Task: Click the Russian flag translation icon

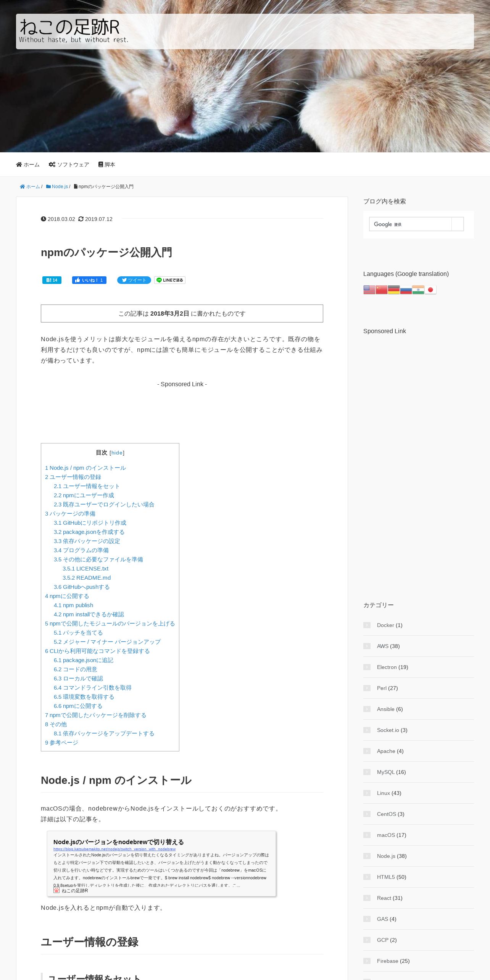Action: click(x=406, y=290)
